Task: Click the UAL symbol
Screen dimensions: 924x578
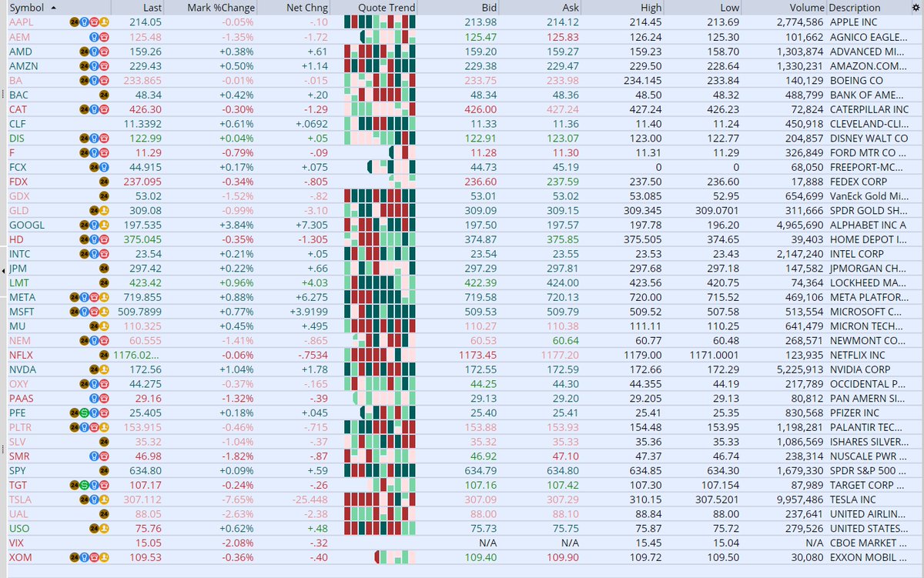Action: pyautogui.click(x=18, y=514)
